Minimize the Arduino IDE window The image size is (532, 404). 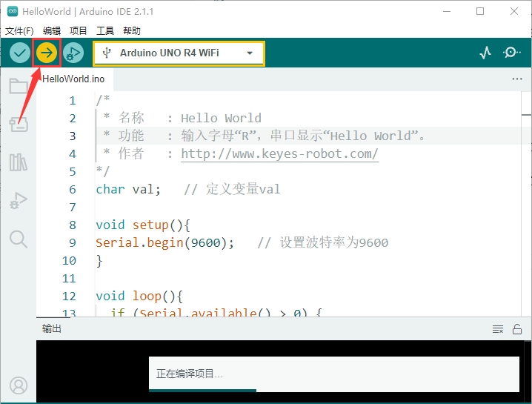(x=447, y=11)
